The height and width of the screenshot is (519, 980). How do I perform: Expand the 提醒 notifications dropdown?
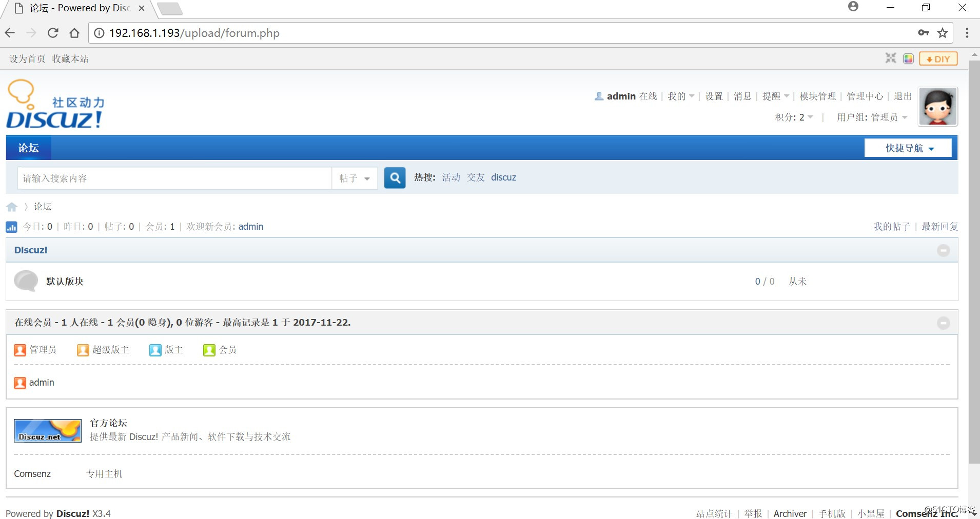pos(775,96)
